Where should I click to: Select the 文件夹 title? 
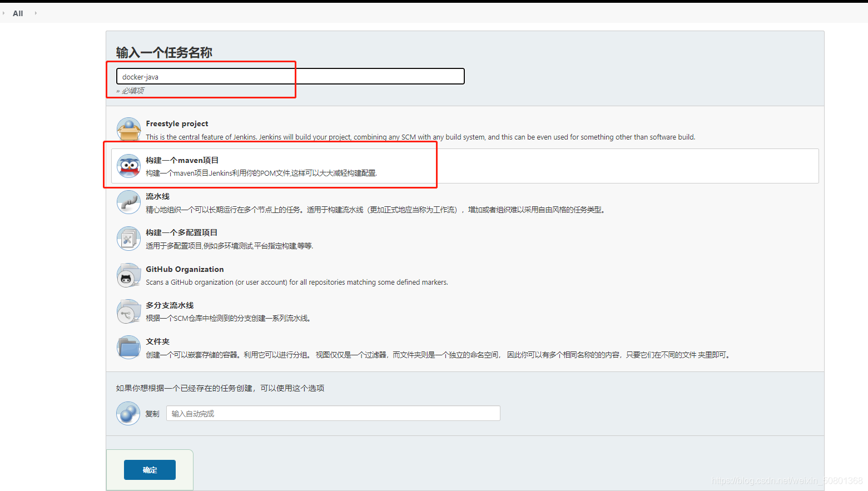pyautogui.click(x=157, y=341)
